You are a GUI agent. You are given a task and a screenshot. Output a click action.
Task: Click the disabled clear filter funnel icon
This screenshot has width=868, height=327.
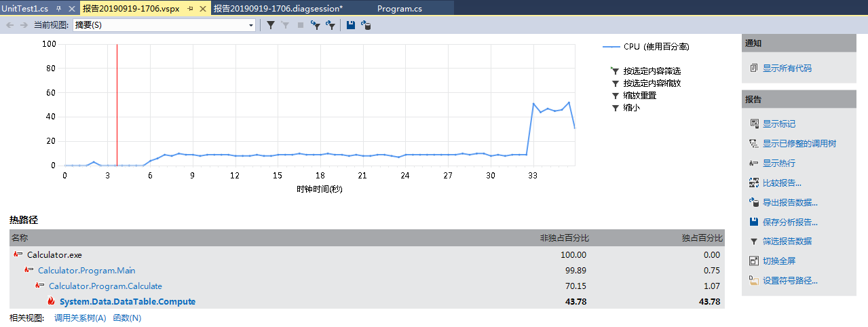click(x=285, y=25)
